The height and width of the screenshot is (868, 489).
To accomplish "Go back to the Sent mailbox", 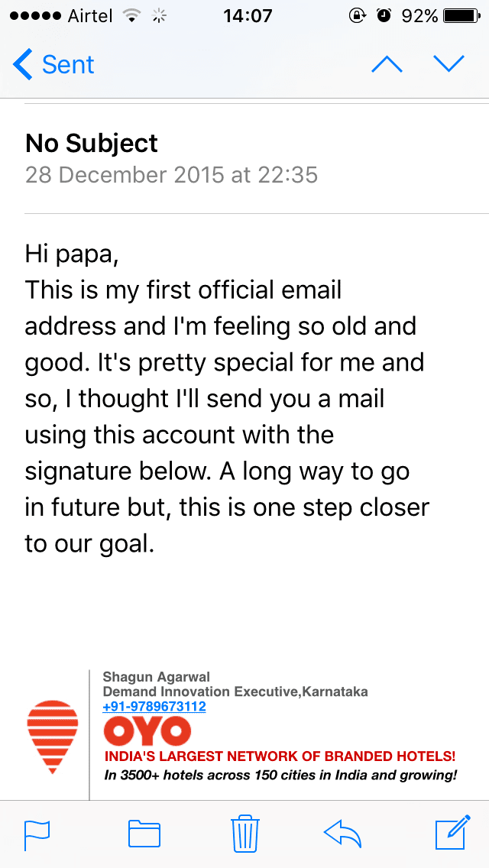I will [x=55, y=65].
